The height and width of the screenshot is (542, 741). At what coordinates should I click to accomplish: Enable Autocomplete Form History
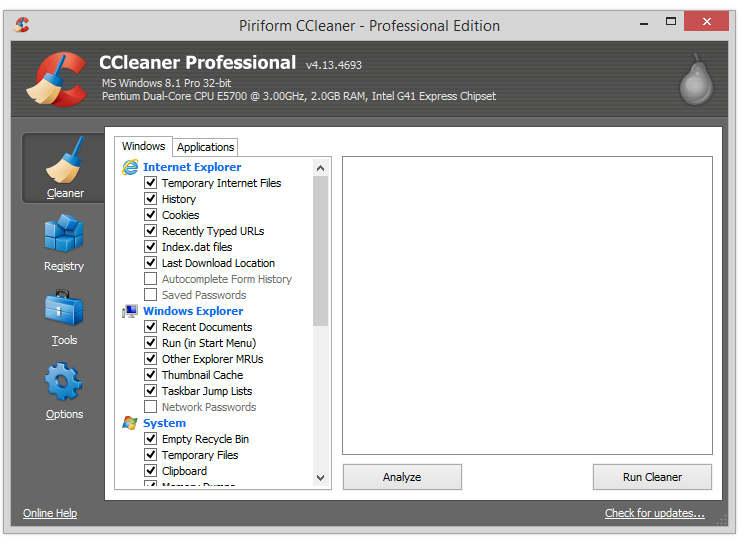151,279
